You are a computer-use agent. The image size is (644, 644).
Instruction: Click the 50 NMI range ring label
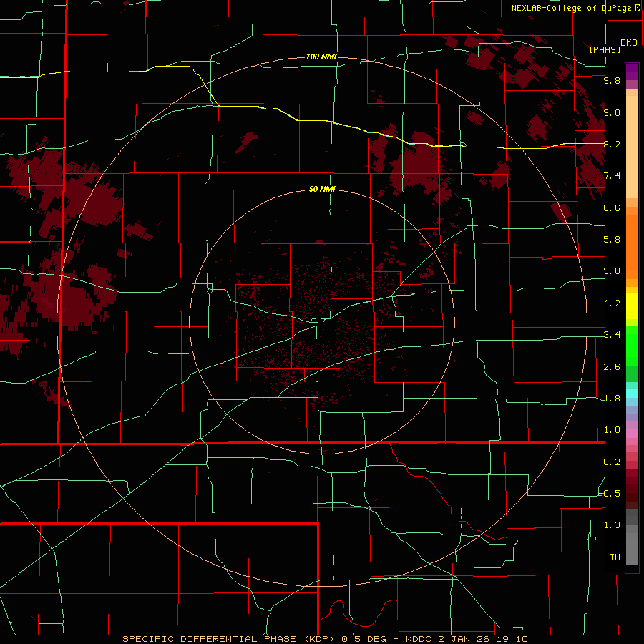322,190
